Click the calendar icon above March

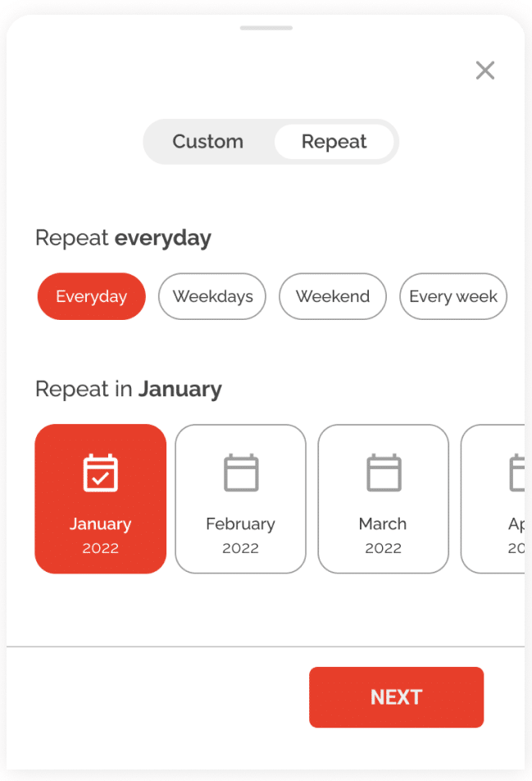[x=384, y=473]
